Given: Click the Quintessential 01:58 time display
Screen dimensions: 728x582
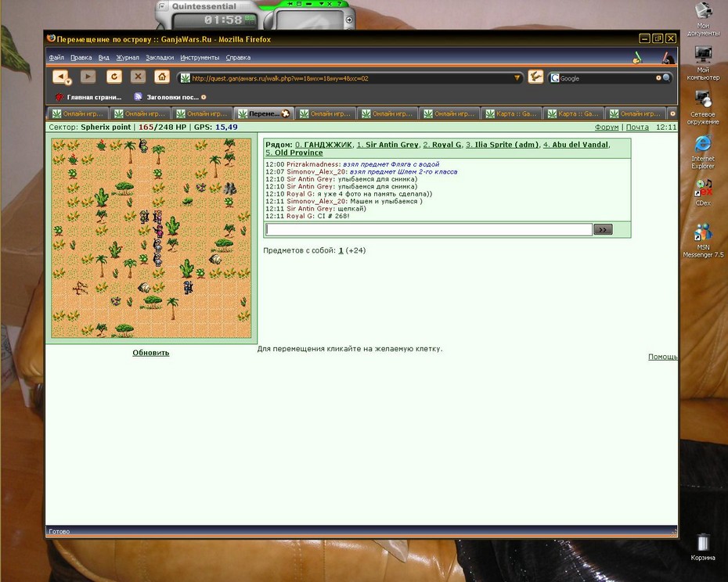Looking at the screenshot, I should click(223, 20).
